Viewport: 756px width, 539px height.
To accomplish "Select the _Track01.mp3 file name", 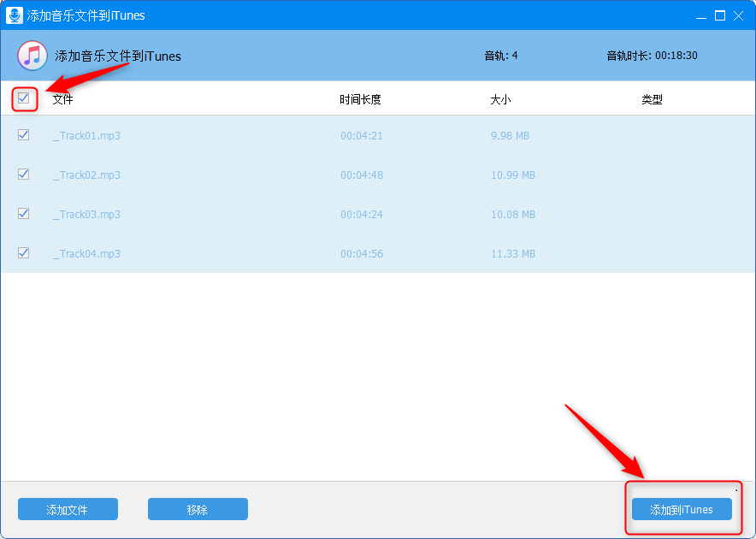I will click(86, 135).
